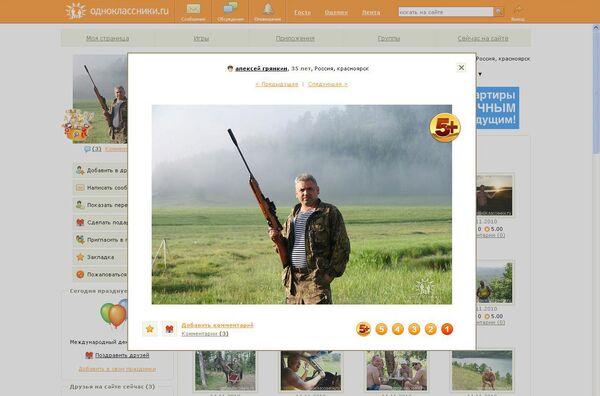Click the gift icon below the photo
Image resolution: width=600 pixels, height=396 pixels.
[x=169, y=329]
